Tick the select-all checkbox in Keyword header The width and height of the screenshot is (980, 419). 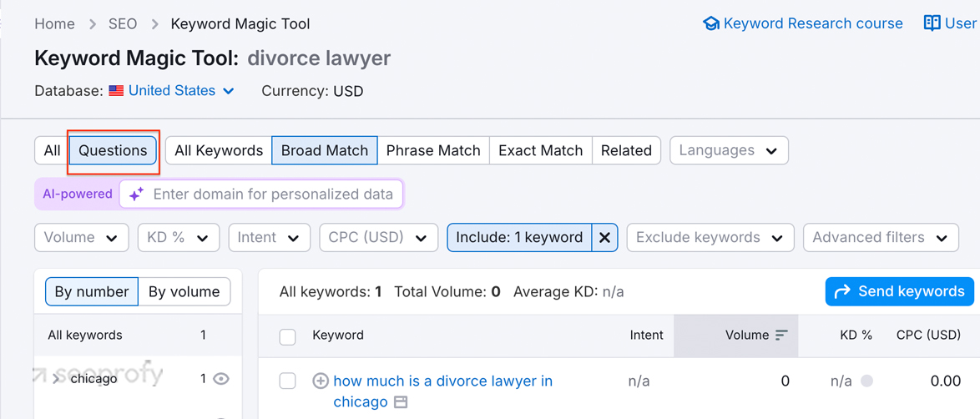287,336
